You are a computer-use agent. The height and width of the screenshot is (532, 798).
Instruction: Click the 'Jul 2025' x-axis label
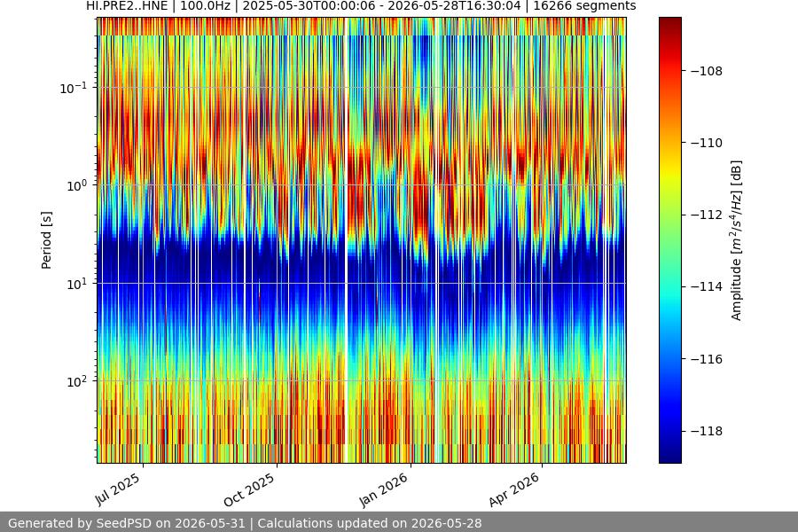pos(118,489)
